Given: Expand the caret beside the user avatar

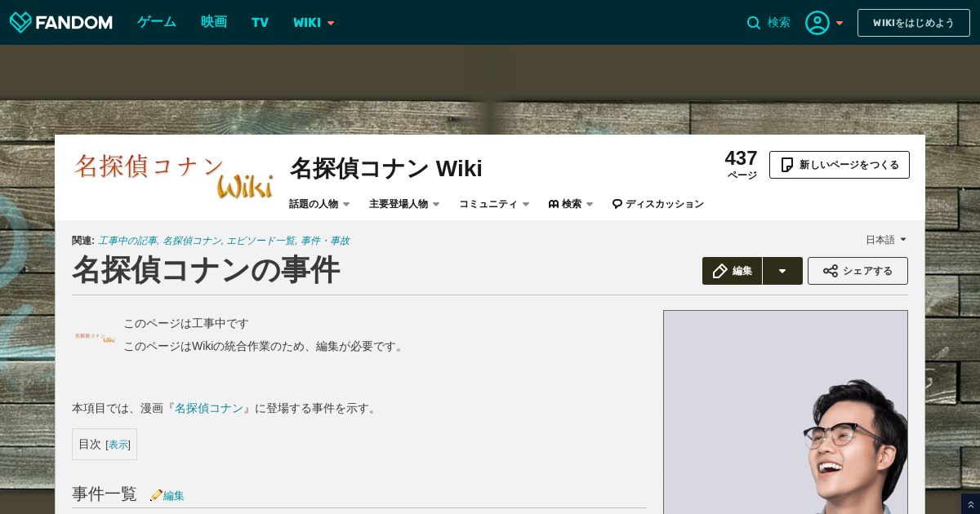Looking at the screenshot, I should [x=840, y=23].
